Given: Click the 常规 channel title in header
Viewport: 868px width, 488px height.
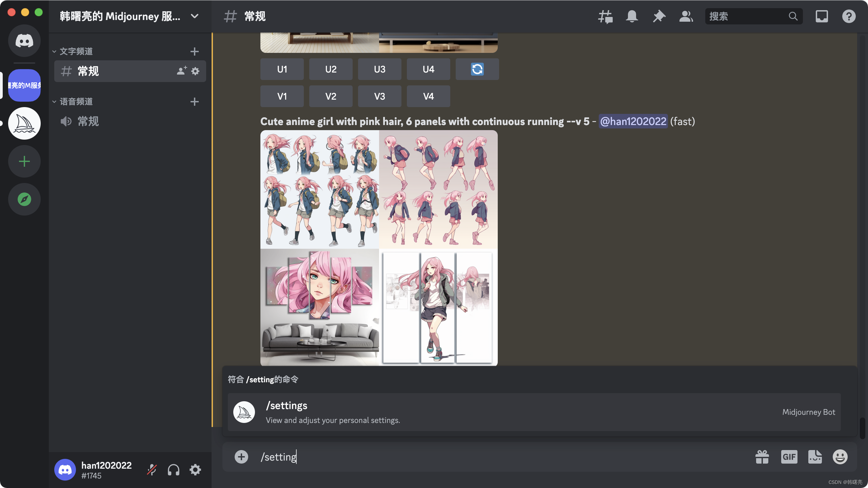Looking at the screenshot, I should (255, 16).
